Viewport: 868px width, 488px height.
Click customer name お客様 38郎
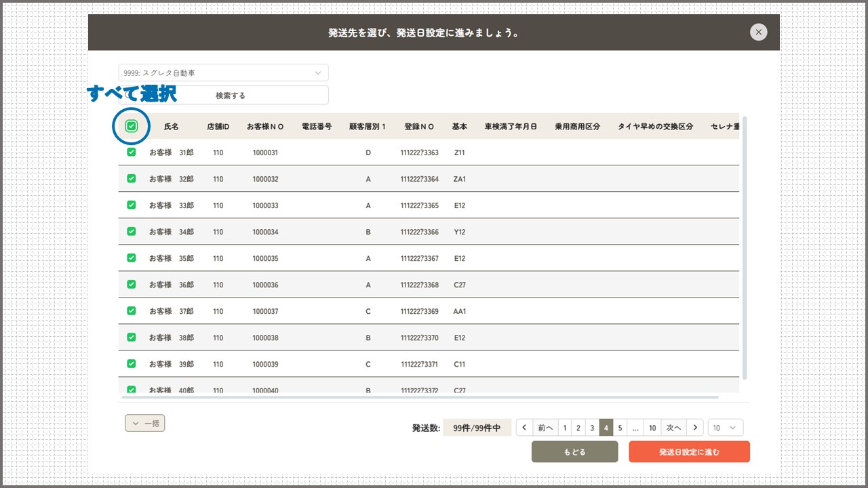(x=171, y=338)
